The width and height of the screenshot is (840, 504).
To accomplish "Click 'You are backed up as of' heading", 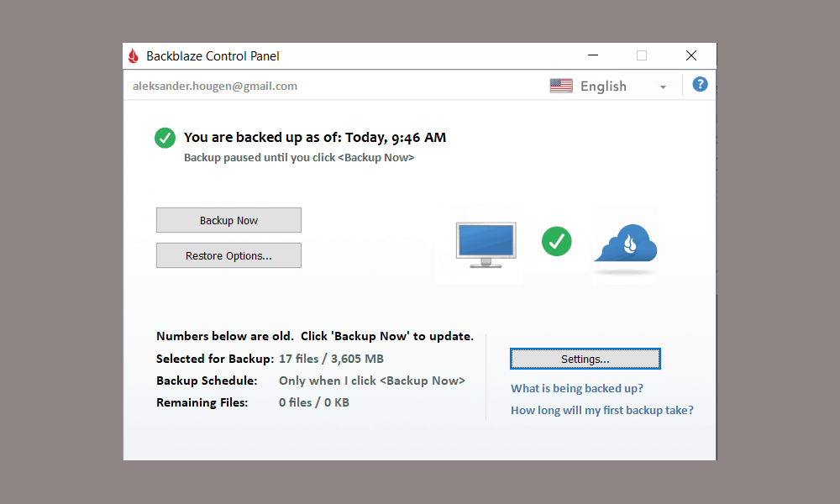I will [315, 138].
